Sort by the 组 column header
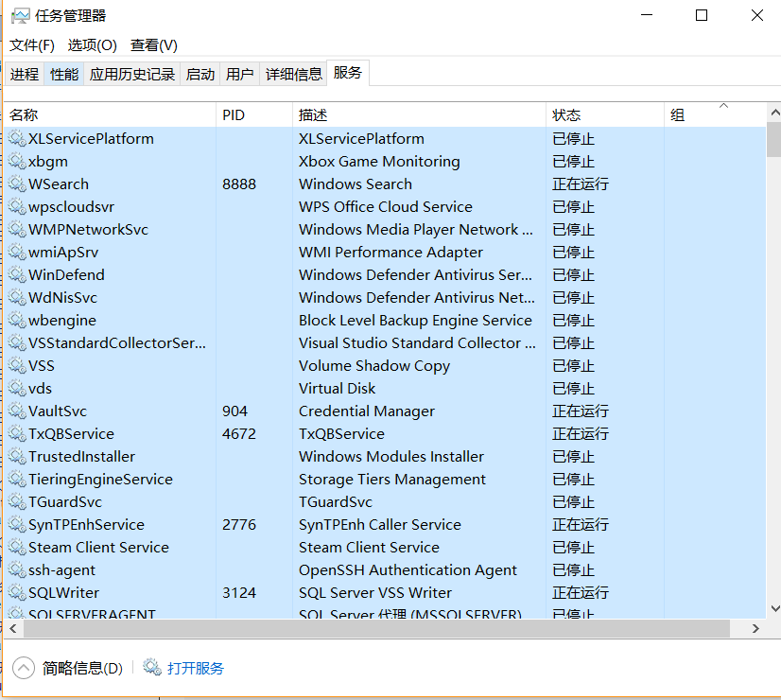The image size is (781, 700). [x=715, y=115]
